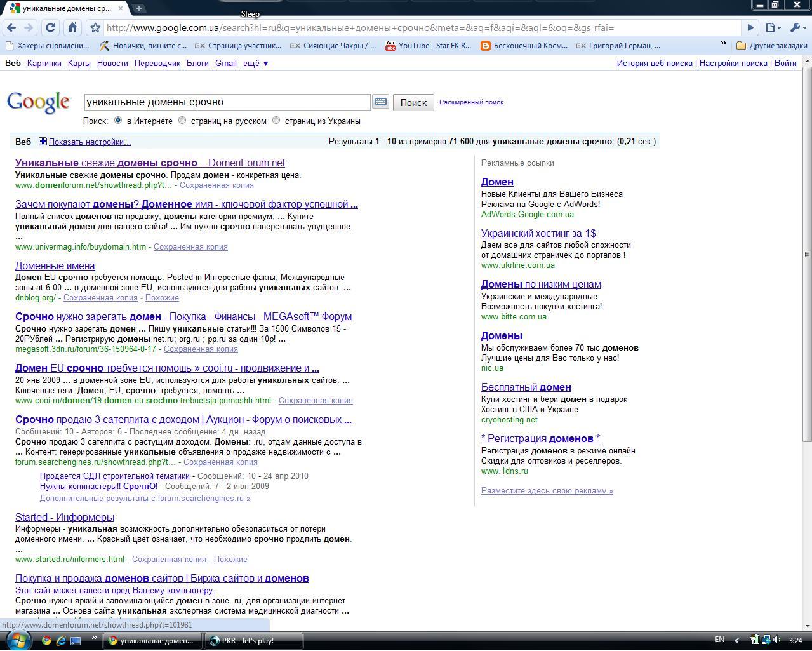This screenshot has width=812, height=651.
Task: Open Настройки поиска search settings
Action: (733, 64)
